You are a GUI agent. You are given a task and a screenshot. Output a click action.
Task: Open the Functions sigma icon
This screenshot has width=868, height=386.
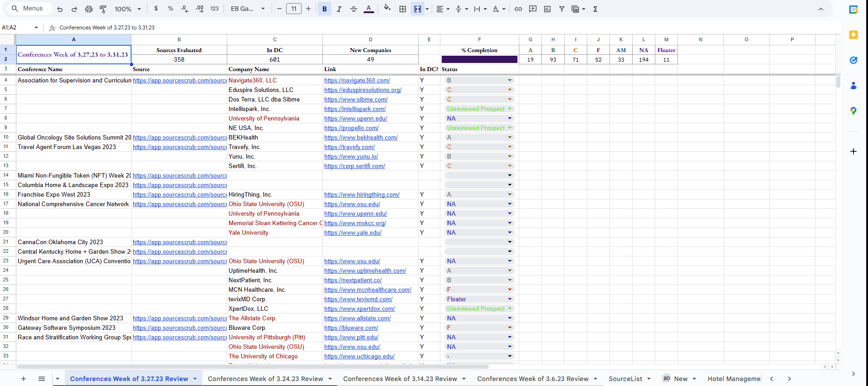click(x=595, y=9)
